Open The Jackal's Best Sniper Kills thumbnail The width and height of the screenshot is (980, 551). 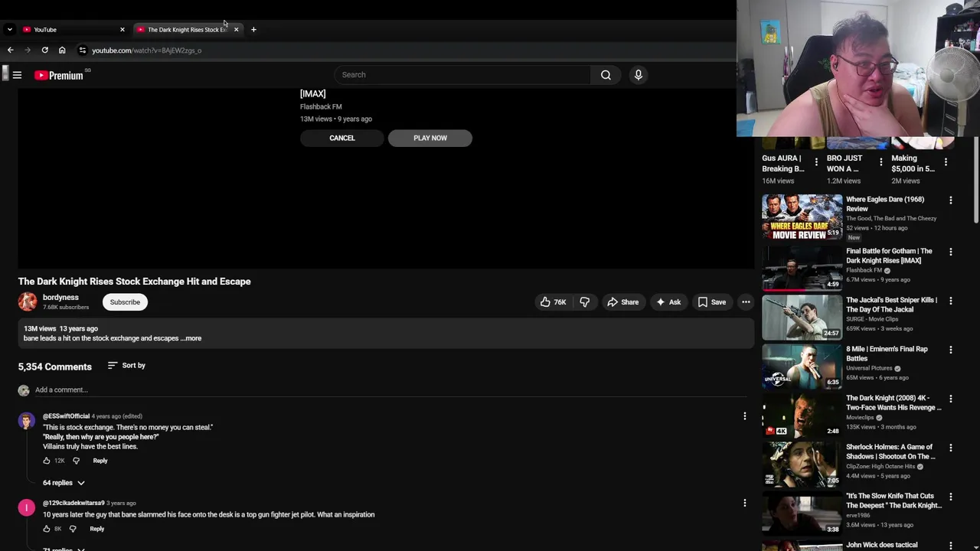[x=802, y=316]
